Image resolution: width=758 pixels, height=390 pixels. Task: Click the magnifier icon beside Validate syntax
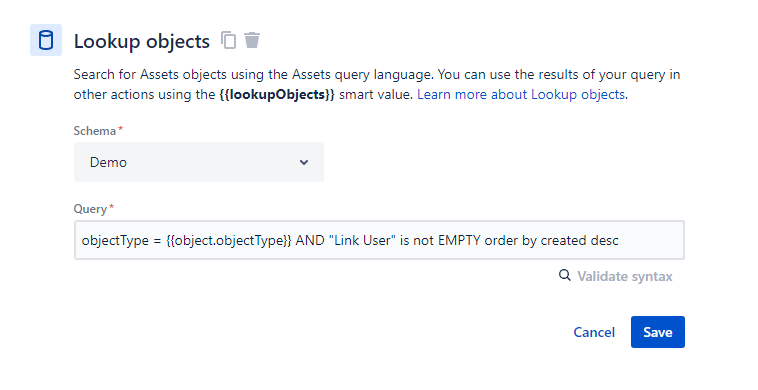pyautogui.click(x=565, y=275)
